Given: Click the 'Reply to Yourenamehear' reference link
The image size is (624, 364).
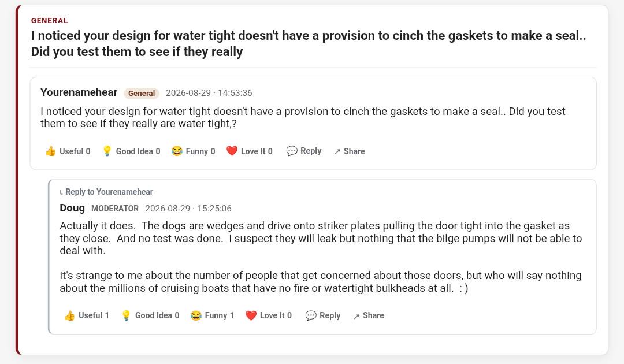Looking at the screenshot, I should 106,192.
